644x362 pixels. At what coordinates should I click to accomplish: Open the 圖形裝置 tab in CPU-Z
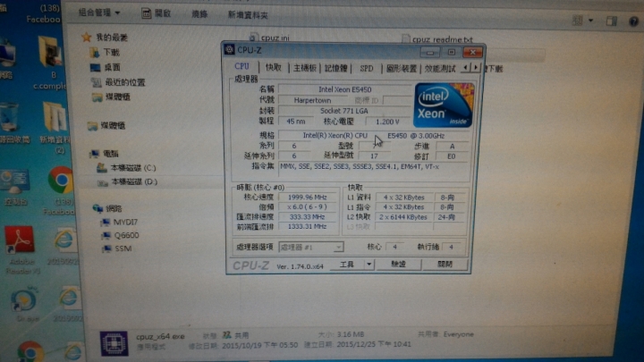click(402, 69)
